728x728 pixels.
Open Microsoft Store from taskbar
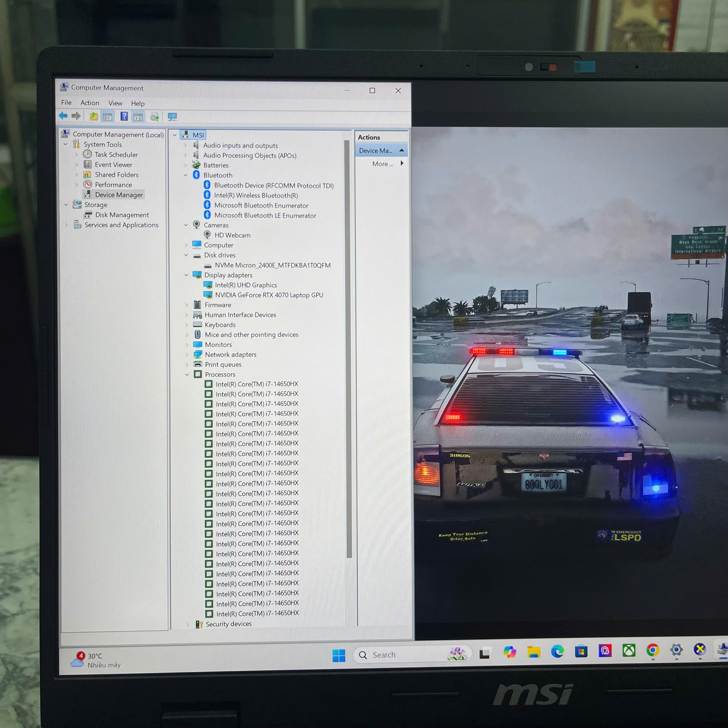coord(581,651)
